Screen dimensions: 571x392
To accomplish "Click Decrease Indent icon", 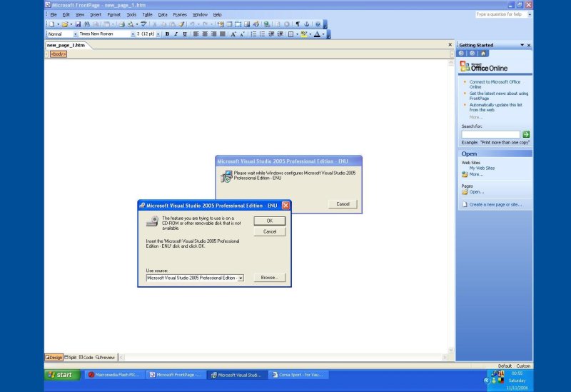I will click(271, 34).
